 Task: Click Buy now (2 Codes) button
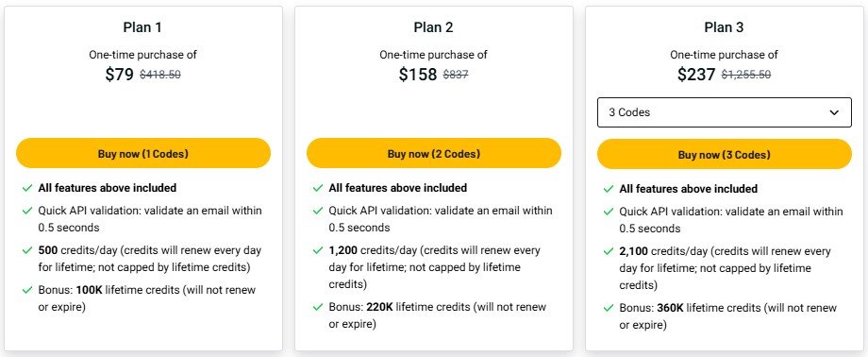tap(434, 154)
